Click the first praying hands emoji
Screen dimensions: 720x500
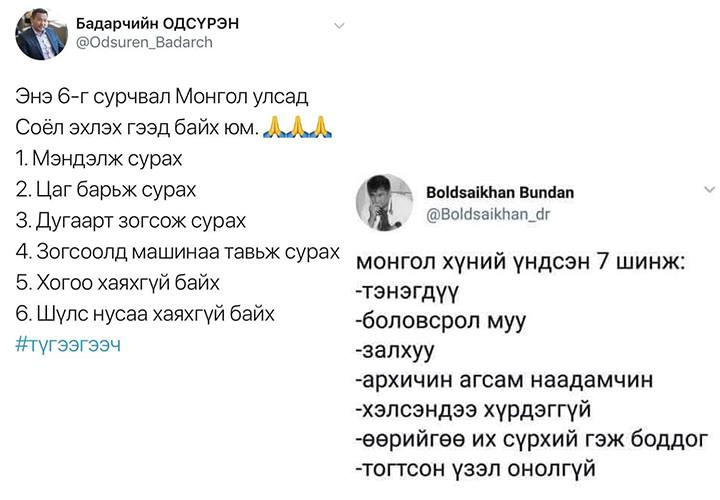274,127
